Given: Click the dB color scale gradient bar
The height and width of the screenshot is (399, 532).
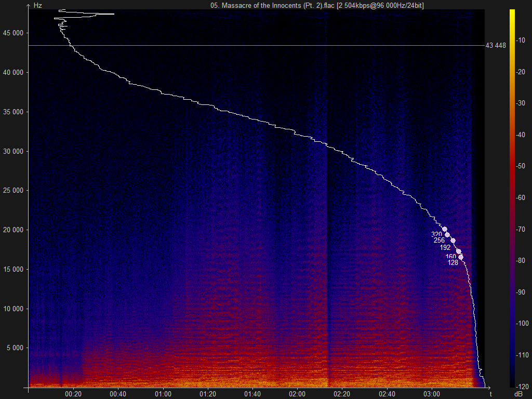Looking at the screenshot, I should [x=512, y=198].
